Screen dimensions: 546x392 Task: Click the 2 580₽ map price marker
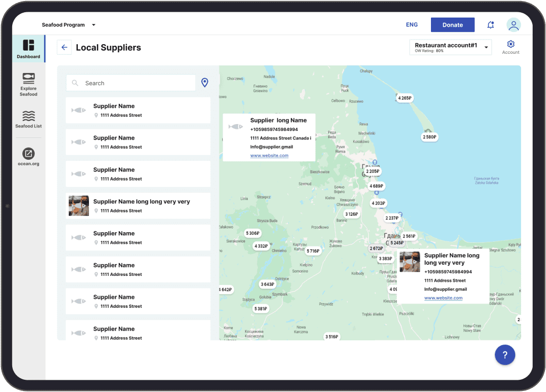pos(429,137)
